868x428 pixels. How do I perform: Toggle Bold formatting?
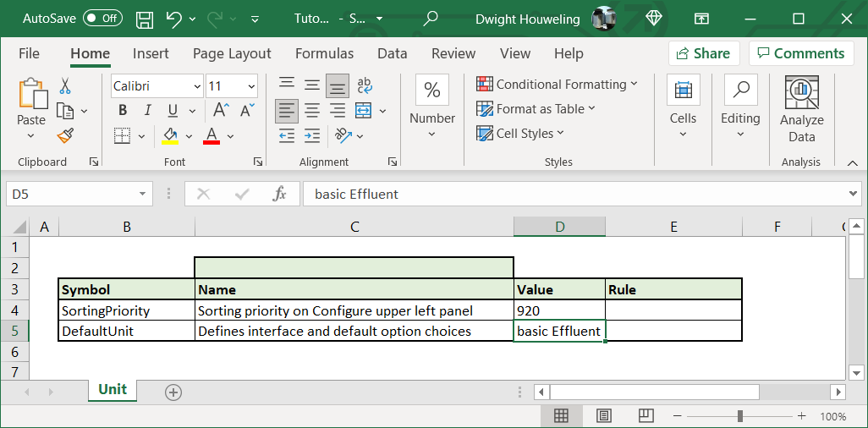pos(123,111)
